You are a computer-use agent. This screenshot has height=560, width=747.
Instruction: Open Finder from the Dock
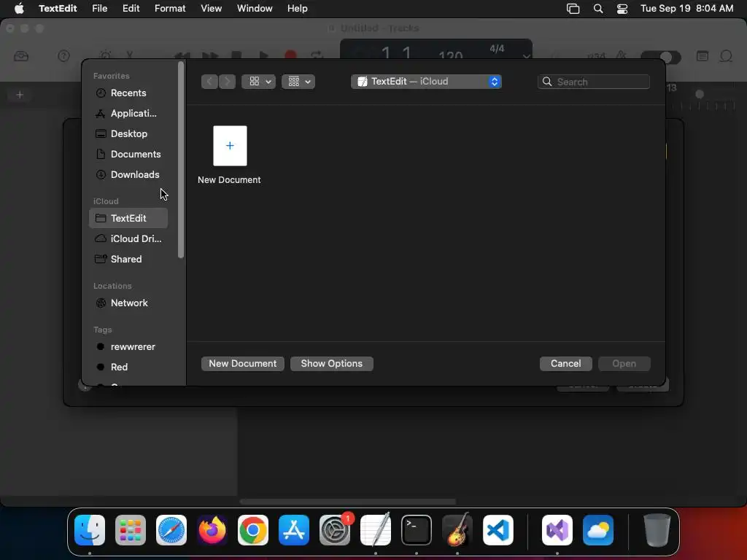click(x=90, y=530)
